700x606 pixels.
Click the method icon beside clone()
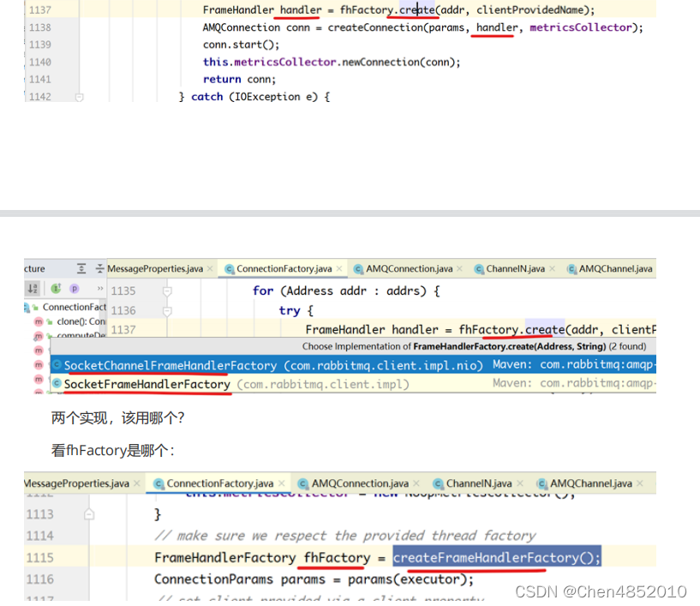coord(39,321)
